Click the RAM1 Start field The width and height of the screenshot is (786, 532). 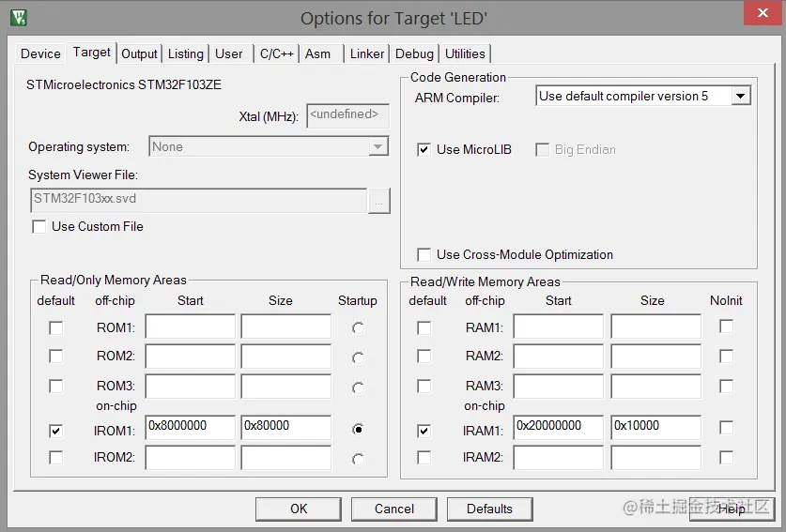pyautogui.click(x=559, y=327)
